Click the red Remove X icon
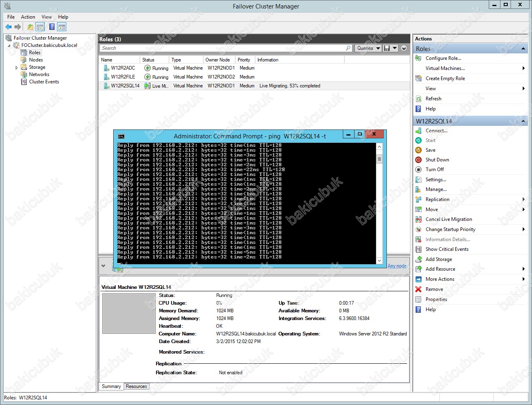 click(418, 289)
